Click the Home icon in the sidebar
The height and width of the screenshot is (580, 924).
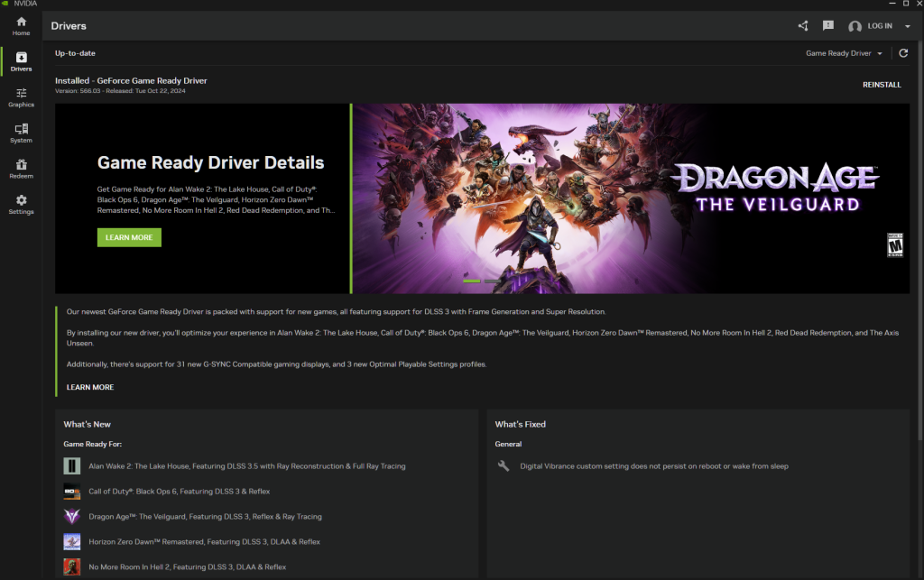[x=21, y=25]
